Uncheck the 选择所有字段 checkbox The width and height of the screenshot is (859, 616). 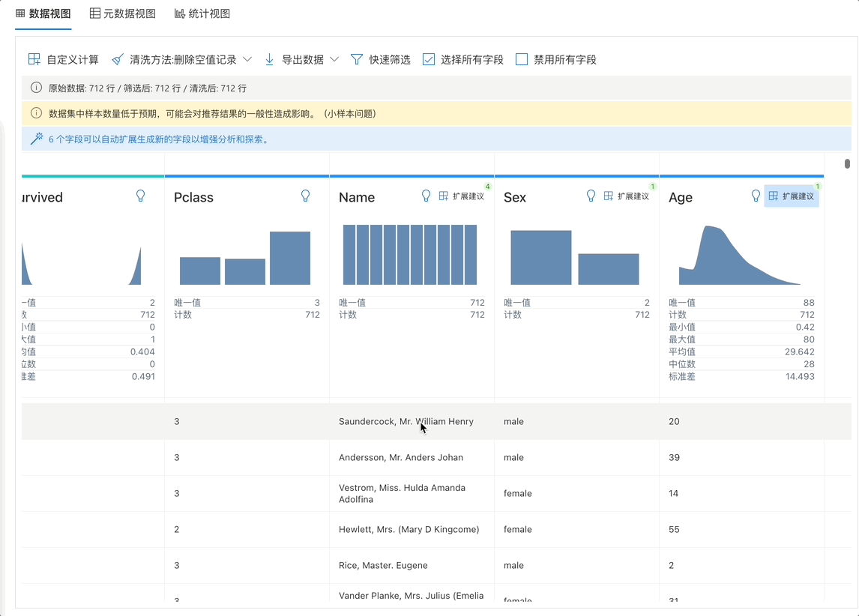tap(428, 58)
